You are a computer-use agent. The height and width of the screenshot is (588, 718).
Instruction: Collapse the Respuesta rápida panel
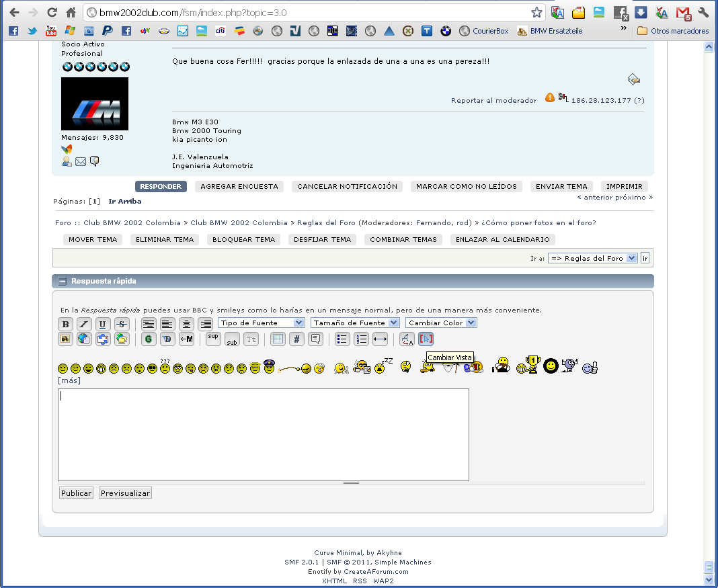click(x=63, y=282)
